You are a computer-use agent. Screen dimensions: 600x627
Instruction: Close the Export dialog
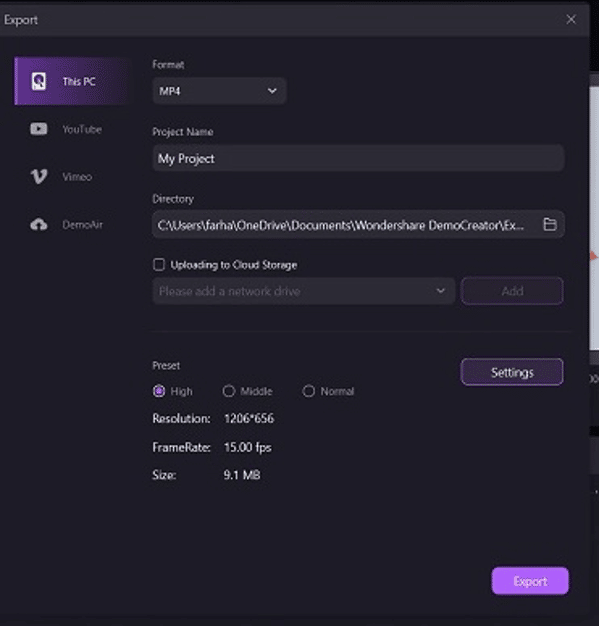coord(571,19)
